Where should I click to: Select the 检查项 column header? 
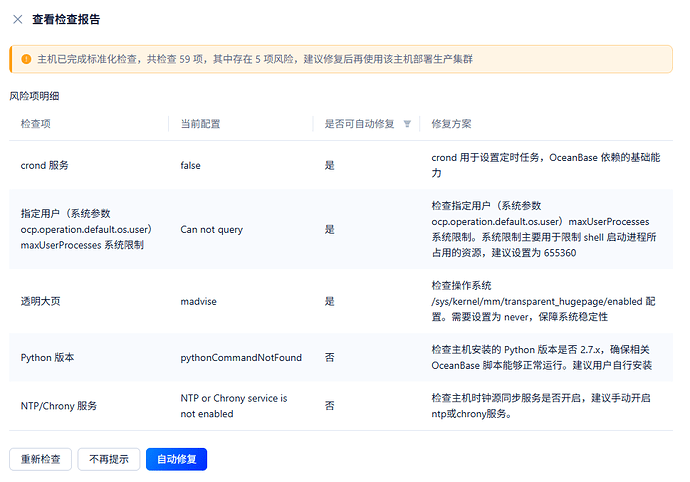(x=36, y=124)
